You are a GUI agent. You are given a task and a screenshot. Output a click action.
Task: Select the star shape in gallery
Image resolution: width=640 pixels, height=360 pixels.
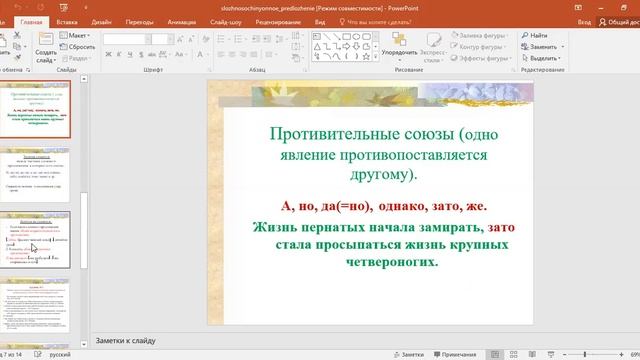click(x=366, y=57)
